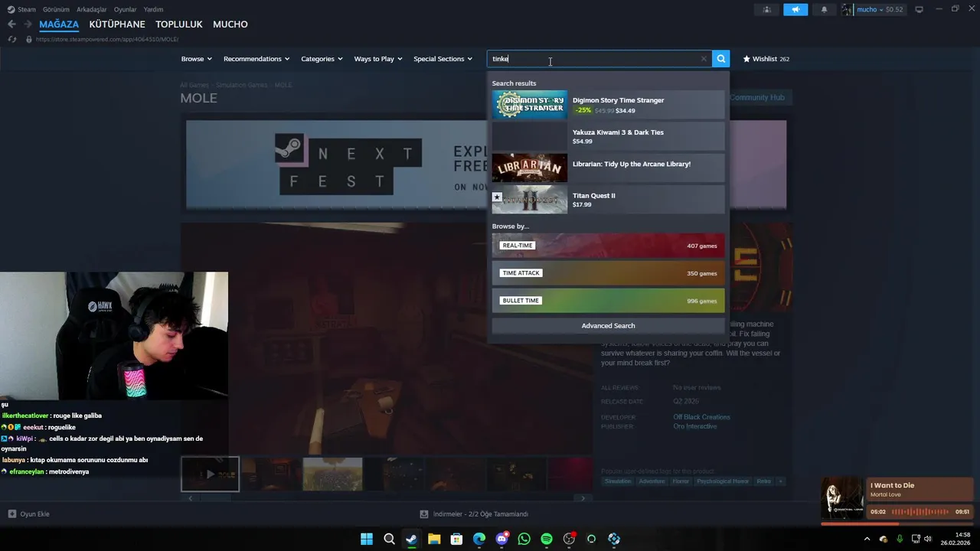This screenshot has width=980, height=551.
Task: Click the "I Want to Die" track title
Action: 892,485
